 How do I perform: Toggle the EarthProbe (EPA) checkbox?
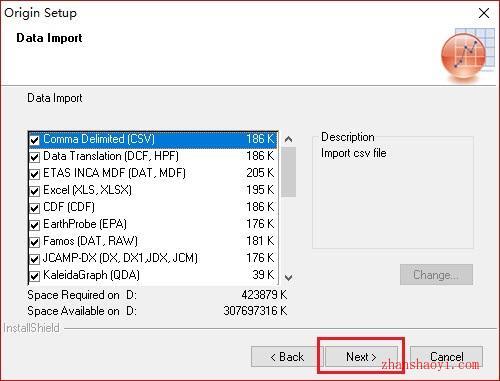pyautogui.click(x=35, y=225)
